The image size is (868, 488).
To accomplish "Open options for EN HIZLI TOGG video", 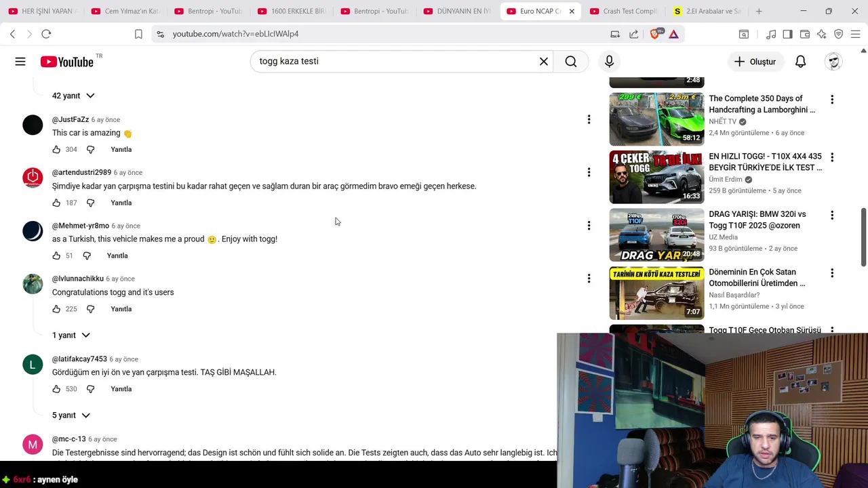I will [832, 157].
